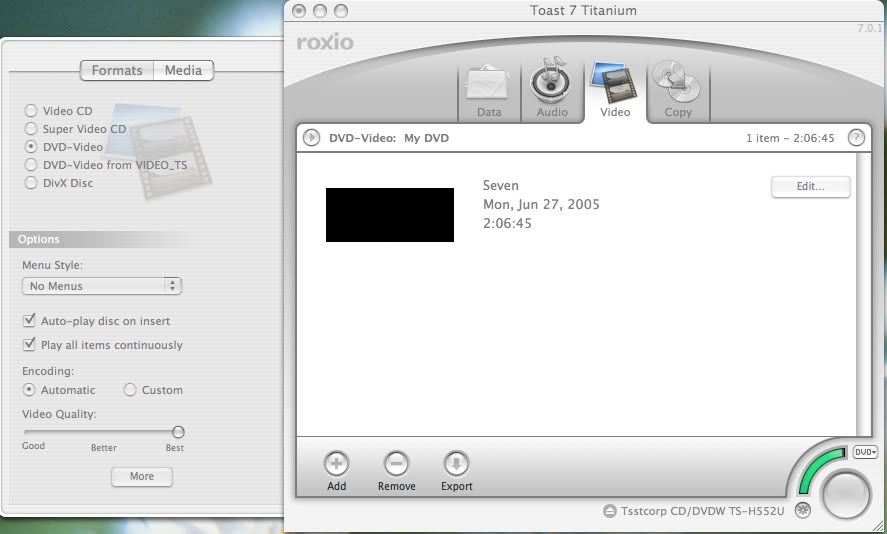Image resolution: width=887 pixels, height=534 pixels.
Task: Open the DVD media type dropdown
Action: (x=865, y=452)
